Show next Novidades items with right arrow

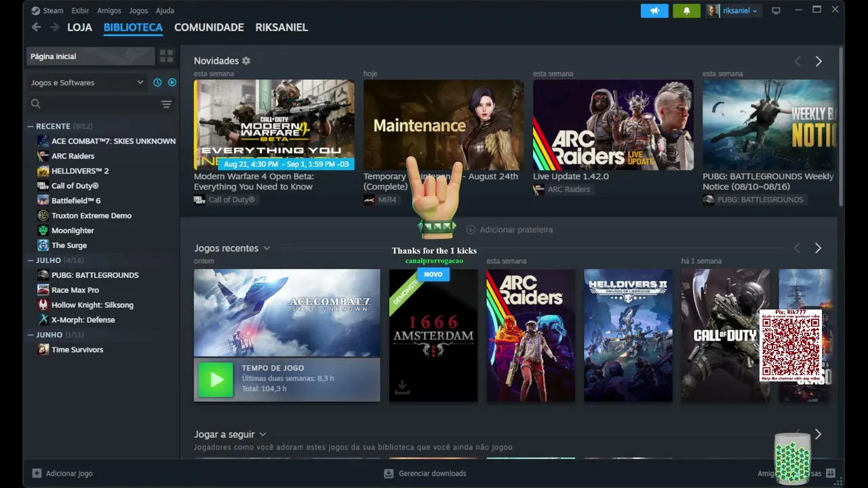818,62
